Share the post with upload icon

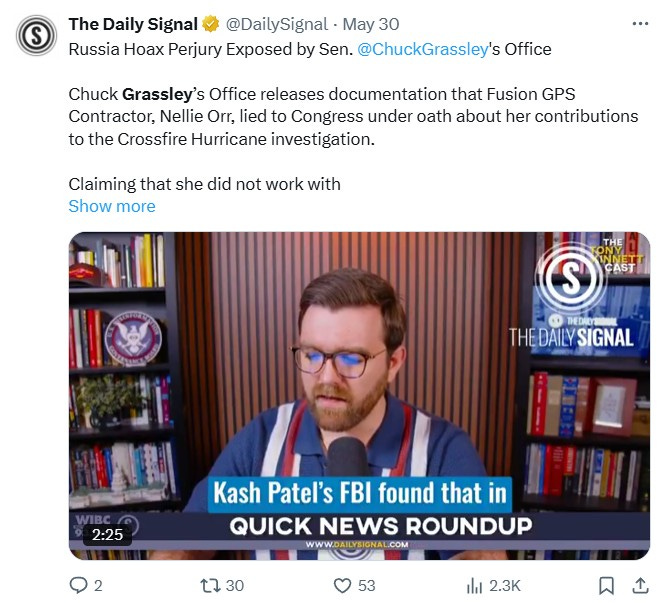point(640,586)
